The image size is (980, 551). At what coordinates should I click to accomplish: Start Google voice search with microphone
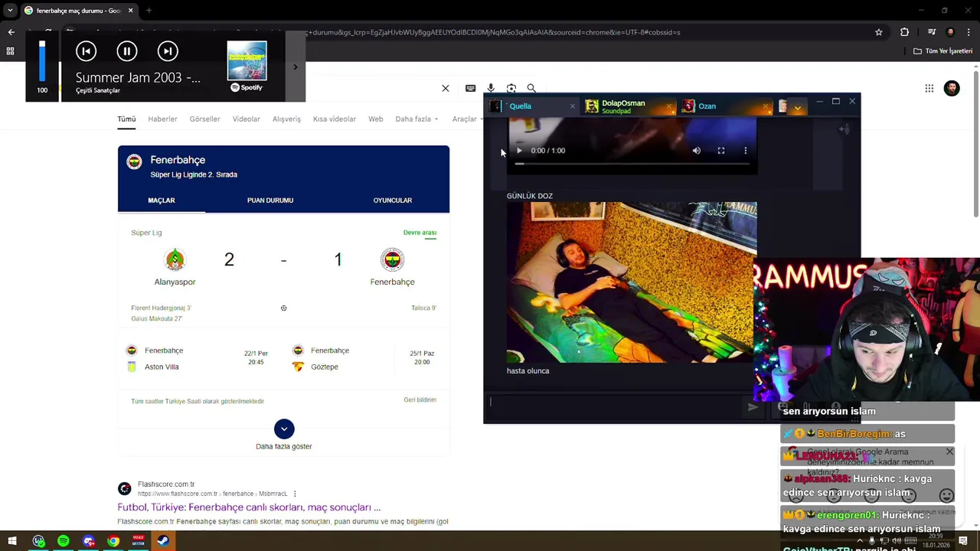[491, 88]
